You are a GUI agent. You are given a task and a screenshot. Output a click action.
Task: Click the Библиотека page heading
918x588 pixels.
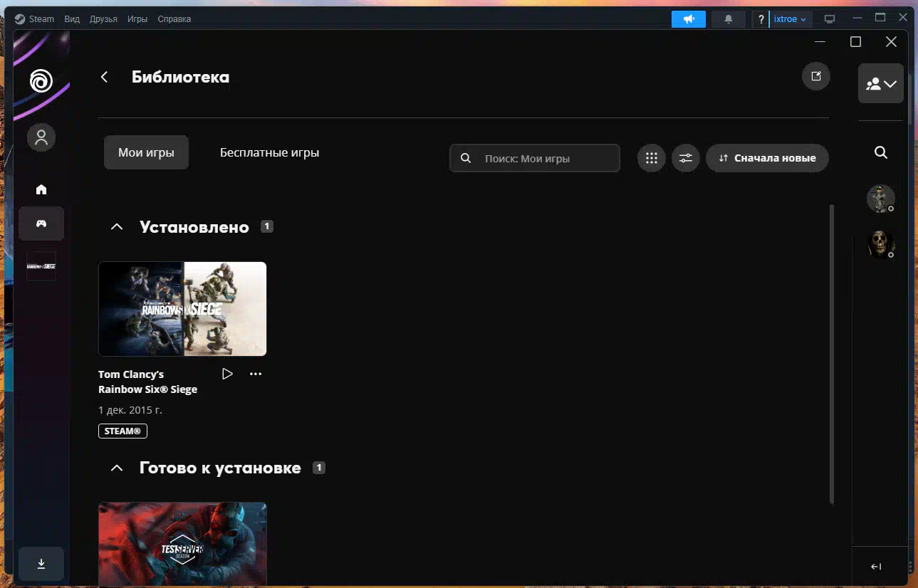pyautogui.click(x=180, y=77)
